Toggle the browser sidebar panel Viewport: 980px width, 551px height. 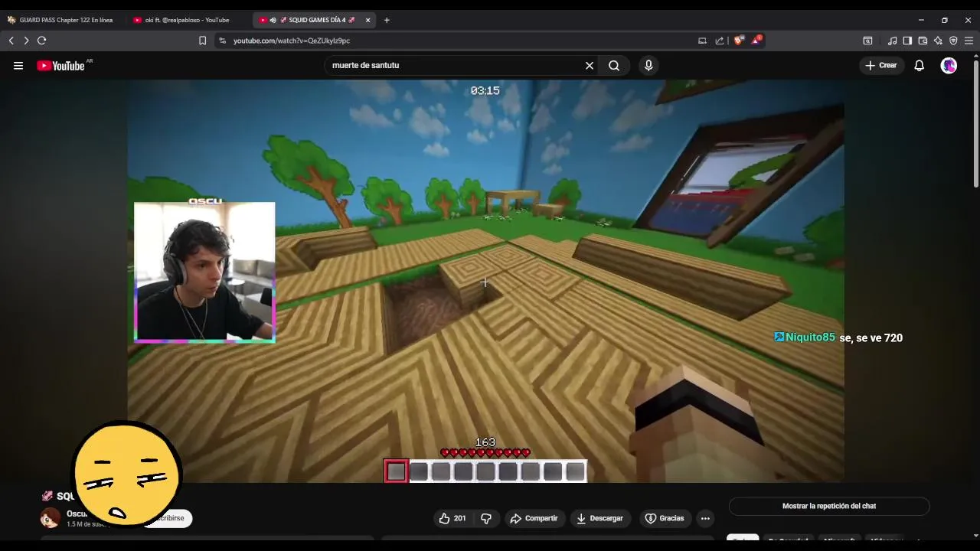click(x=907, y=41)
